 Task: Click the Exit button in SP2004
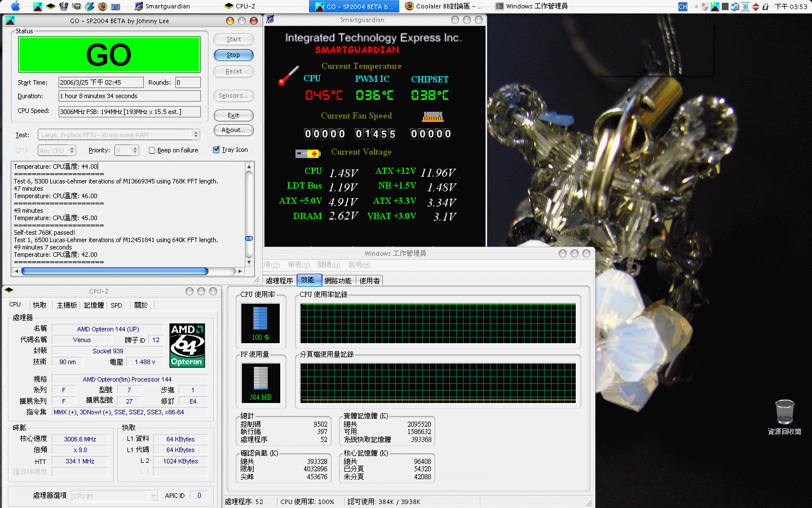point(233,115)
